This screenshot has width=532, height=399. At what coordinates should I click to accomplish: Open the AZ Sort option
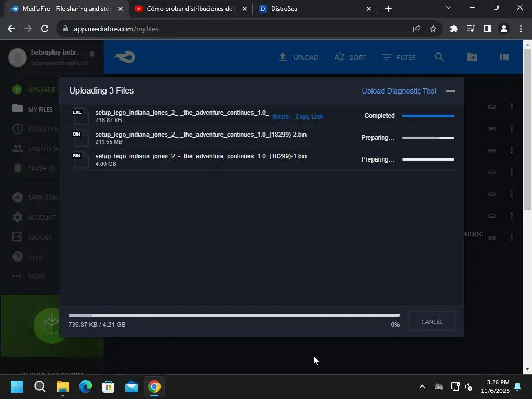(x=350, y=57)
